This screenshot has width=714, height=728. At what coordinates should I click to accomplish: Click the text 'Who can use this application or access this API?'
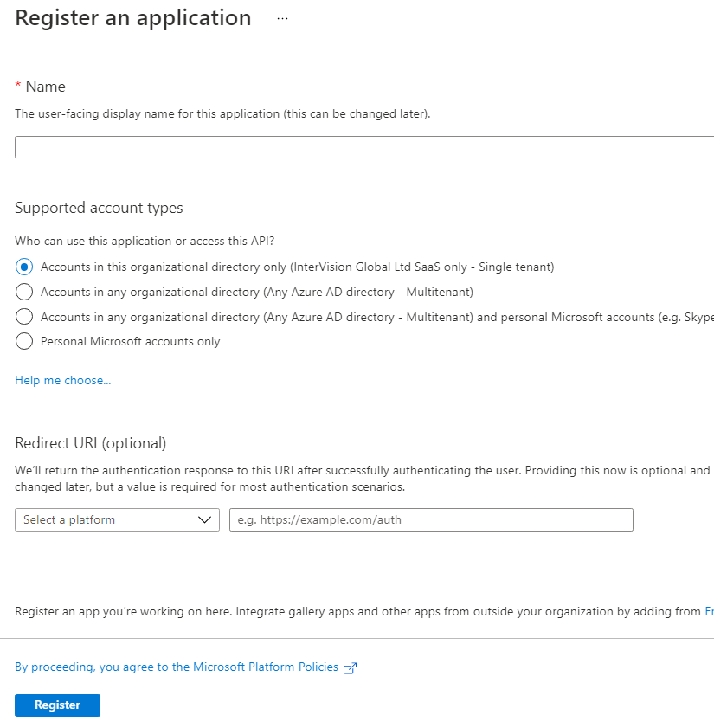coord(145,241)
